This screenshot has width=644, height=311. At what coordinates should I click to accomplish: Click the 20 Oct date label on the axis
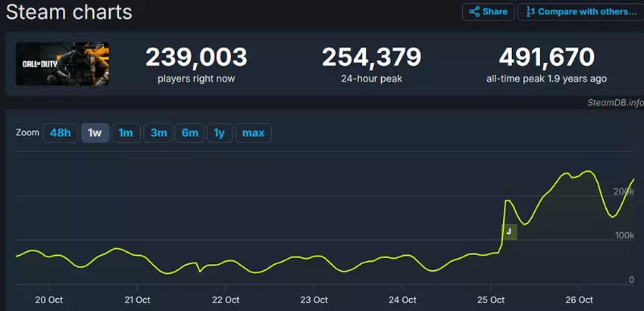click(x=48, y=300)
